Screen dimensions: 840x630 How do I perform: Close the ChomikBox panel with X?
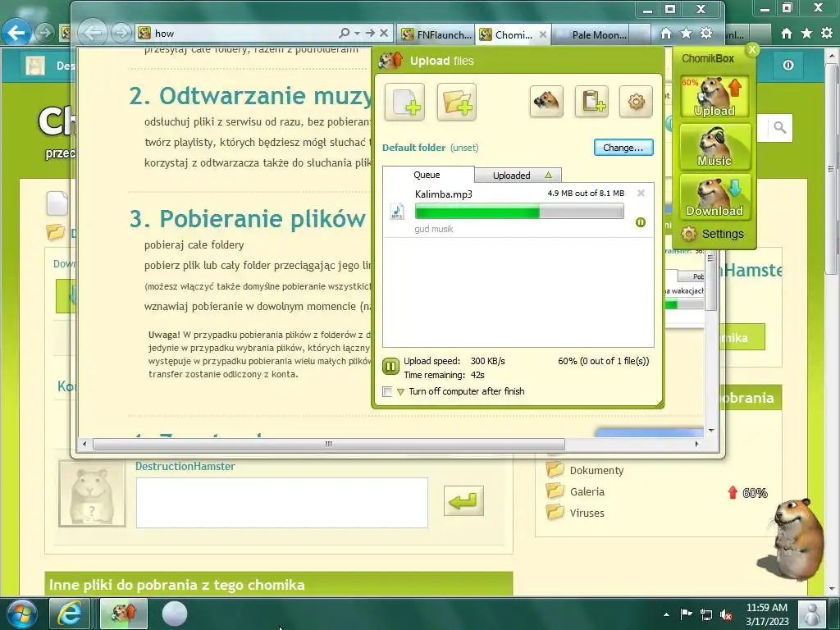[752, 49]
